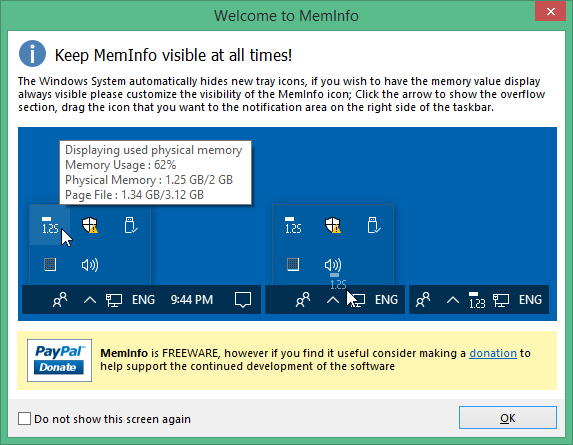Click the ENG language indicator in rightmost taskbar
The width and height of the screenshot is (573, 445).
pos(530,300)
